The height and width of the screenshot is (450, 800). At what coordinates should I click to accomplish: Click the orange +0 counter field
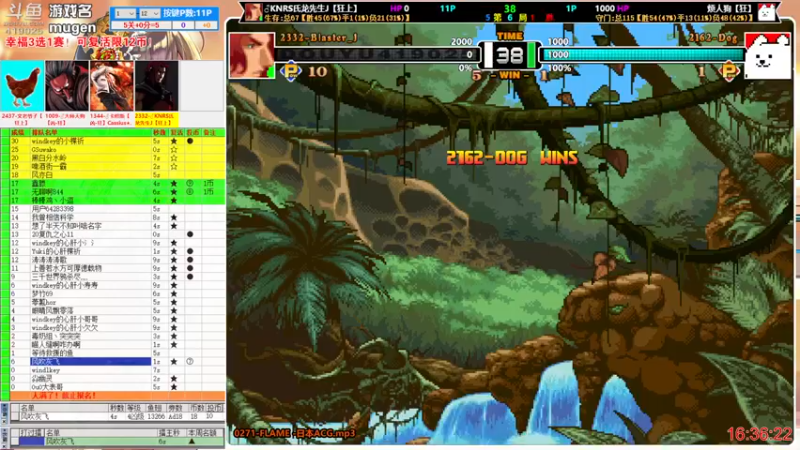(x=206, y=25)
